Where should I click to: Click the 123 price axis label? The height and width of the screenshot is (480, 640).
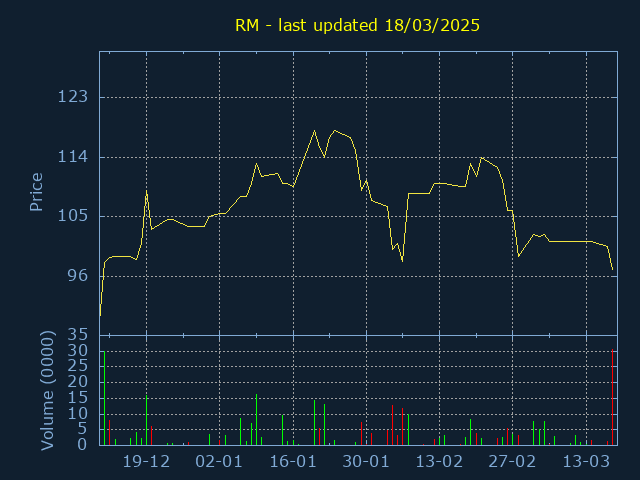(73, 97)
